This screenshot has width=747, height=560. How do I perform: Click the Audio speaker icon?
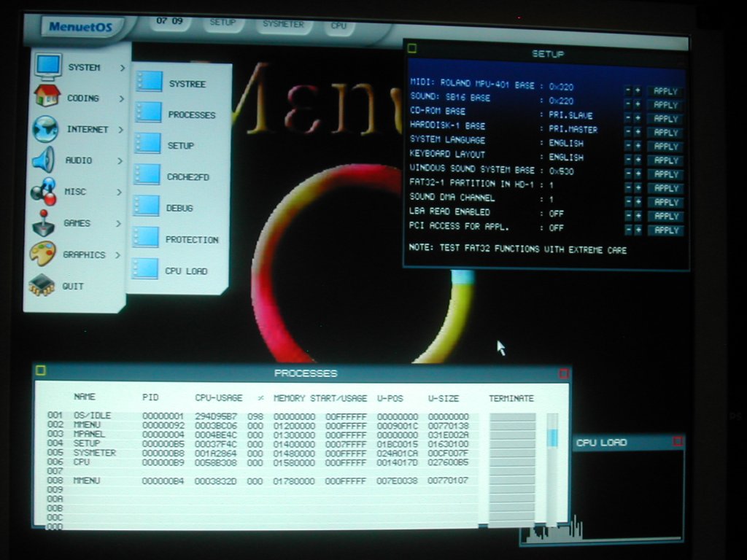pos(44,160)
